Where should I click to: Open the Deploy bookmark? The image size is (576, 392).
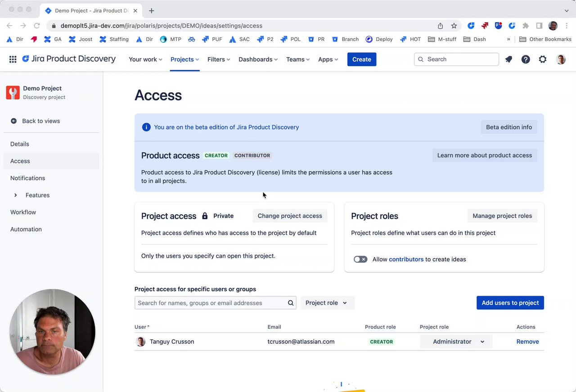coord(379,39)
